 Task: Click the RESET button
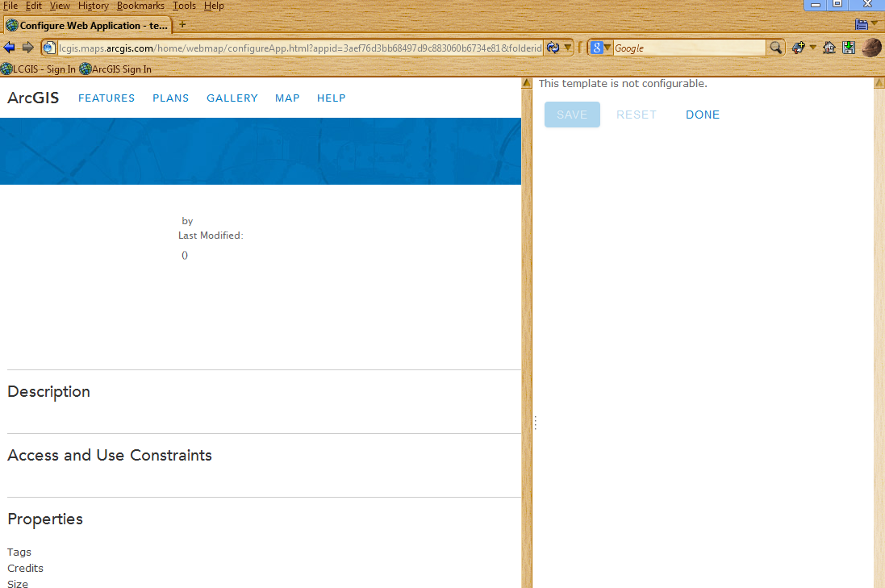636,115
